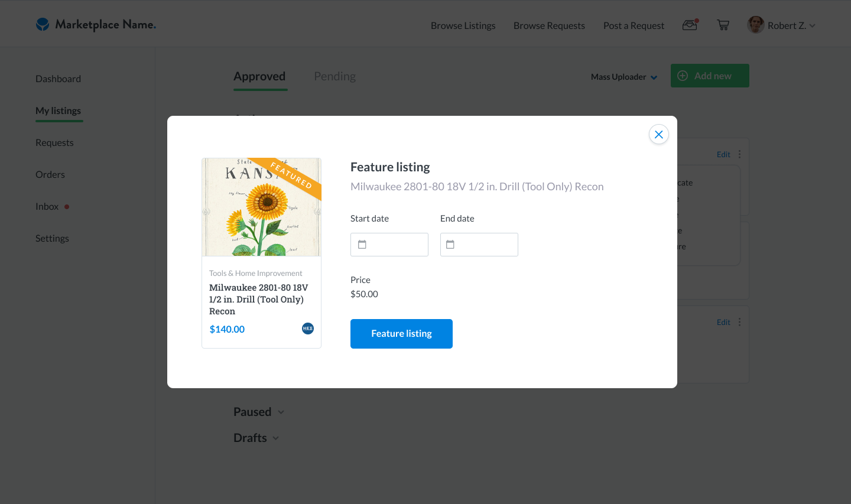This screenshot has width=851, height=504.
Task: Click the Marketplace Name logo icon
Action: pos(43,24)
